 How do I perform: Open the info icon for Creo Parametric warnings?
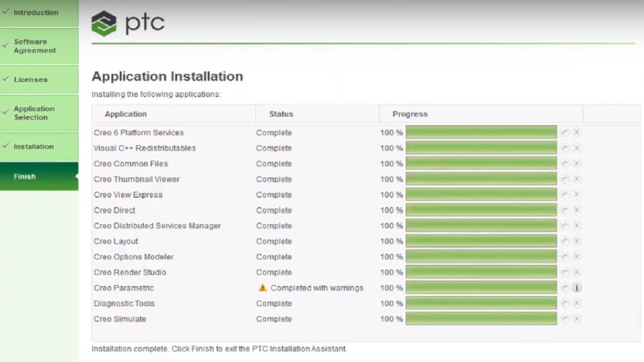(x=577, y=288)
